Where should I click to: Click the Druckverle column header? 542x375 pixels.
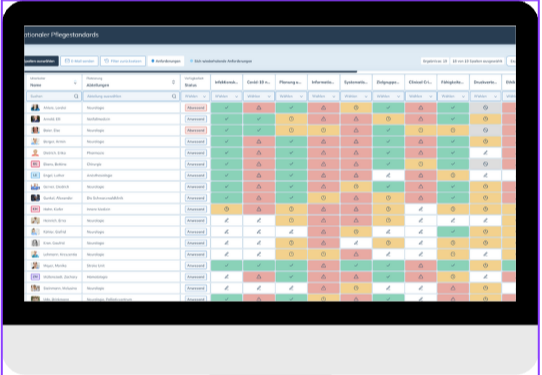(x=485, y=82)
